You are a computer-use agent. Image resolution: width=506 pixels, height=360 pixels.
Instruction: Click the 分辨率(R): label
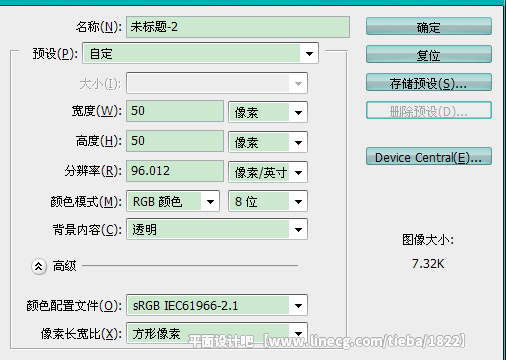pos(93,171)
